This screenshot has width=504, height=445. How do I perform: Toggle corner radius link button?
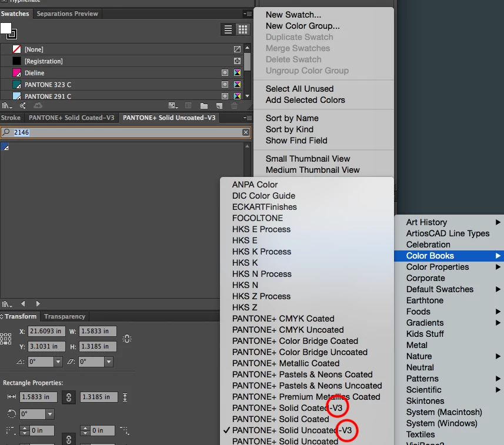68,439
